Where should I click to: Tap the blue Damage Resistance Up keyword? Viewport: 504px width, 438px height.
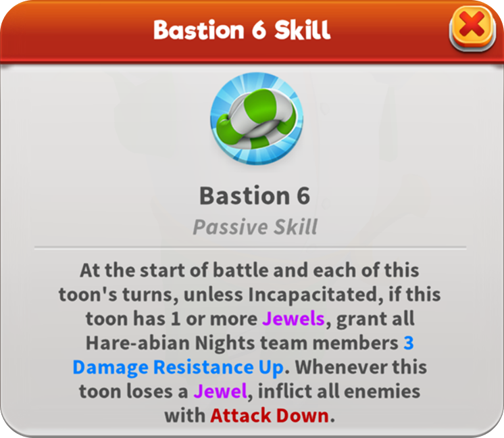click(x=178, y=367)
